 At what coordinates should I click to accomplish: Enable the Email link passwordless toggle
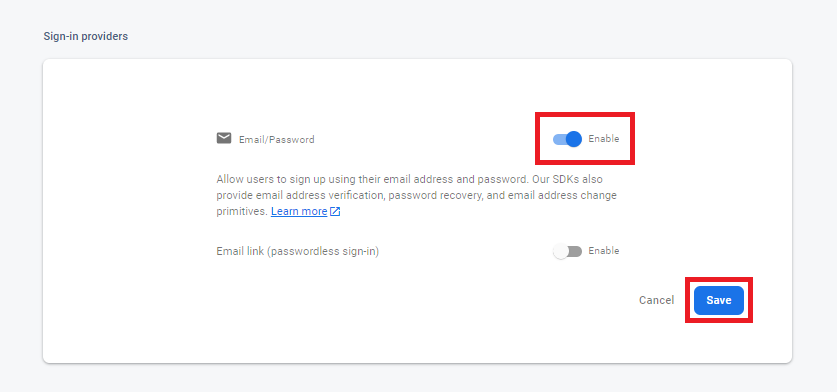567,251
